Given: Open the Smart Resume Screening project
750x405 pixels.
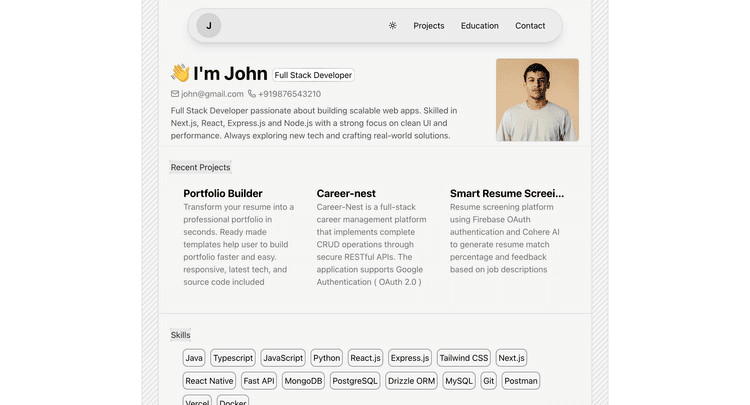Looking at the screenshot, I should click(506, 193).
